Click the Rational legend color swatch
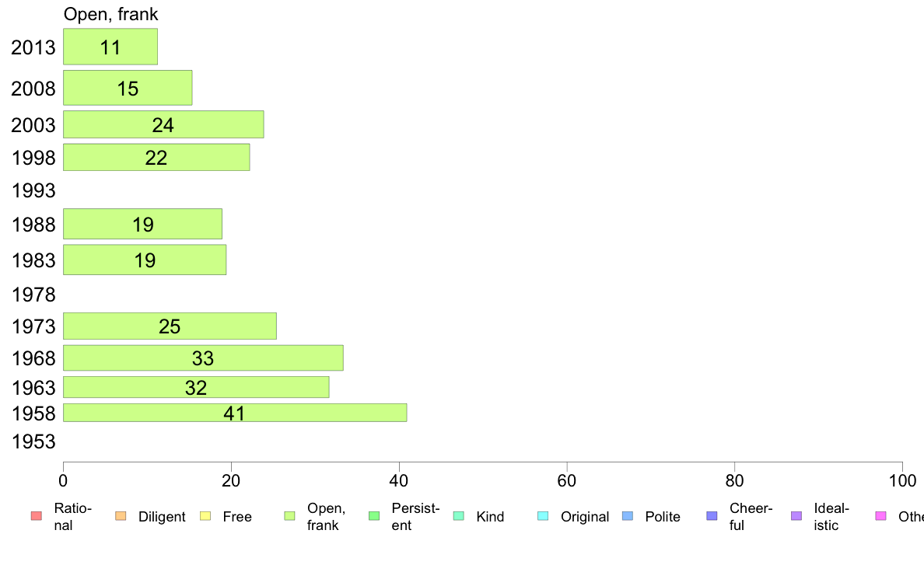 pyautogui.click(x=37, y=516)
